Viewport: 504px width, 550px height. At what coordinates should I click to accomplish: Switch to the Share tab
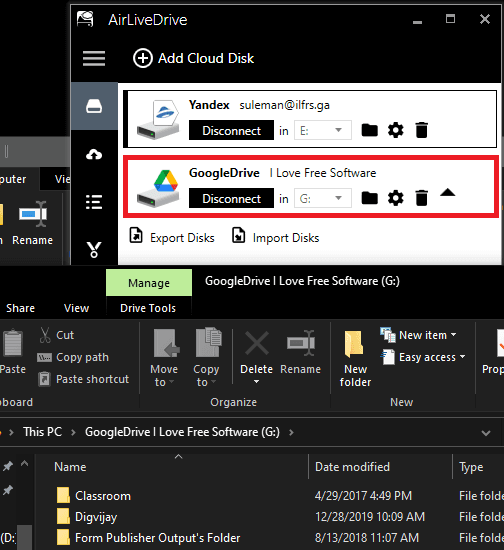click(x=20, y=308)
